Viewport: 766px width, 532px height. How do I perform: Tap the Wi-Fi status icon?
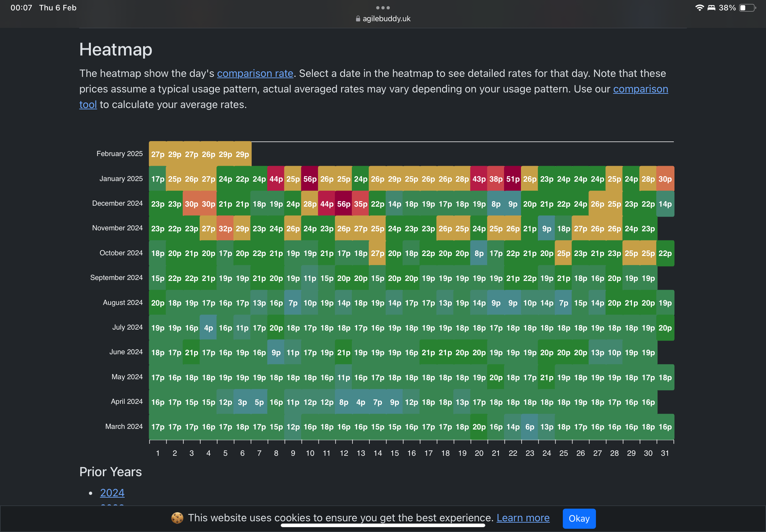[x=699, y=8]
